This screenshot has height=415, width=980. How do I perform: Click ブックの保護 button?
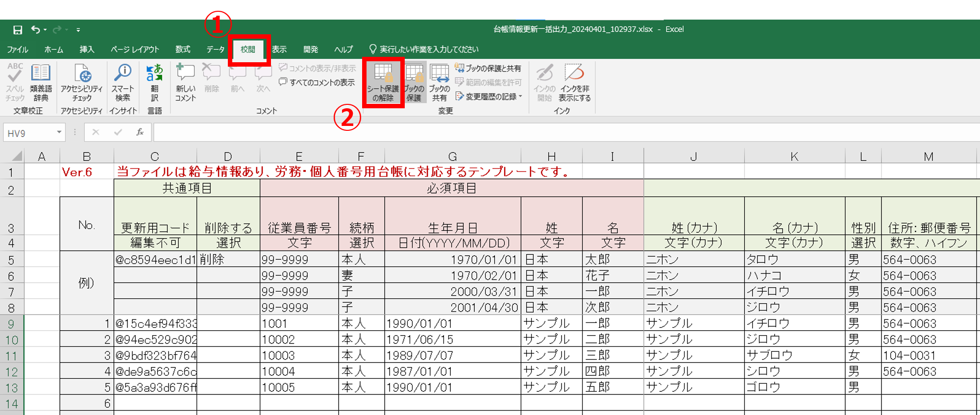[414, 82]
